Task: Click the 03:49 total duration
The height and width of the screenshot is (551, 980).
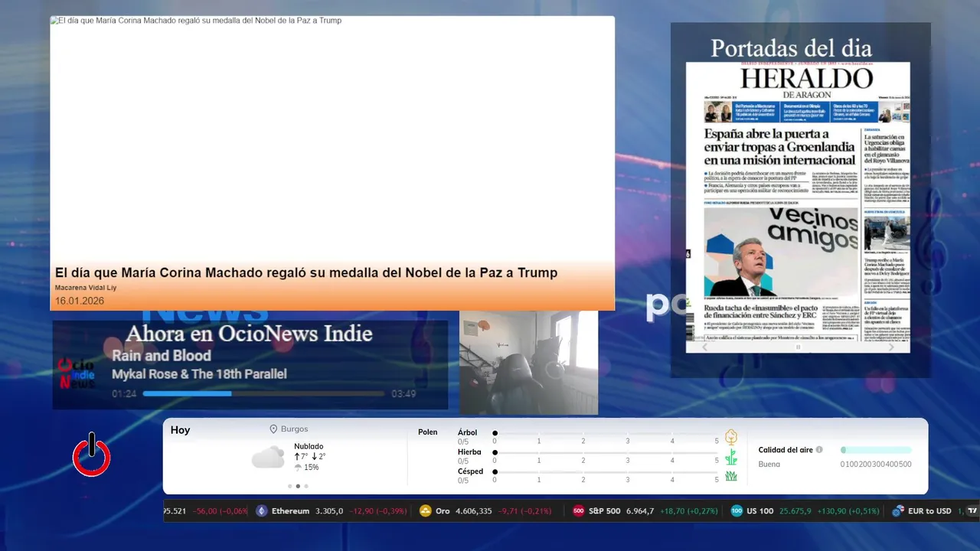Action: 403,394
